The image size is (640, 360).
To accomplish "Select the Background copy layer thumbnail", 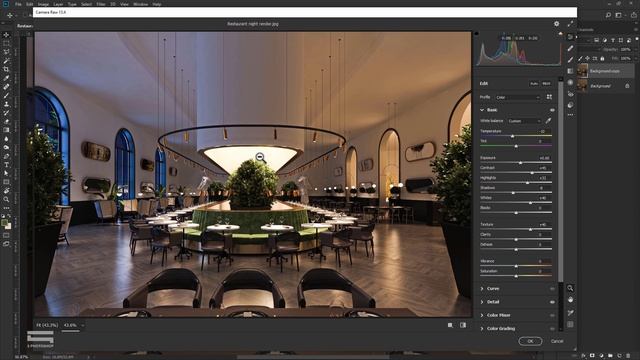I will (x=582, y=71).
